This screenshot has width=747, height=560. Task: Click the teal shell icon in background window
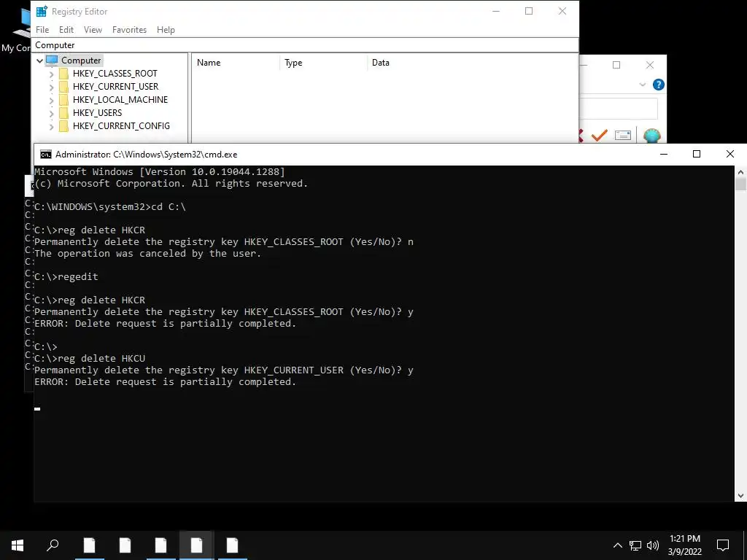651,136
